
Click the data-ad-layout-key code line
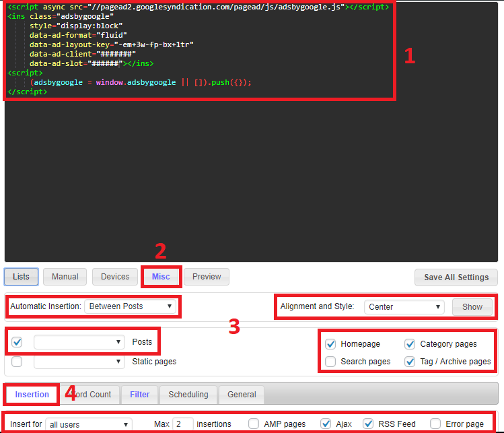tap(112, 44)
